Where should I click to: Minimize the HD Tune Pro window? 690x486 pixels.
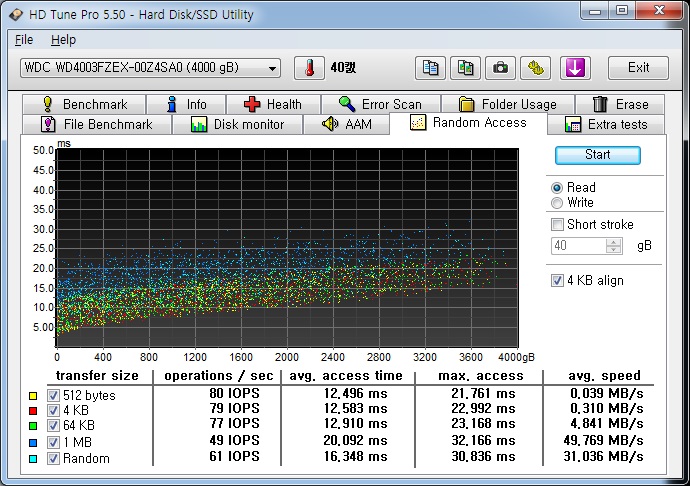click(595, 11)
